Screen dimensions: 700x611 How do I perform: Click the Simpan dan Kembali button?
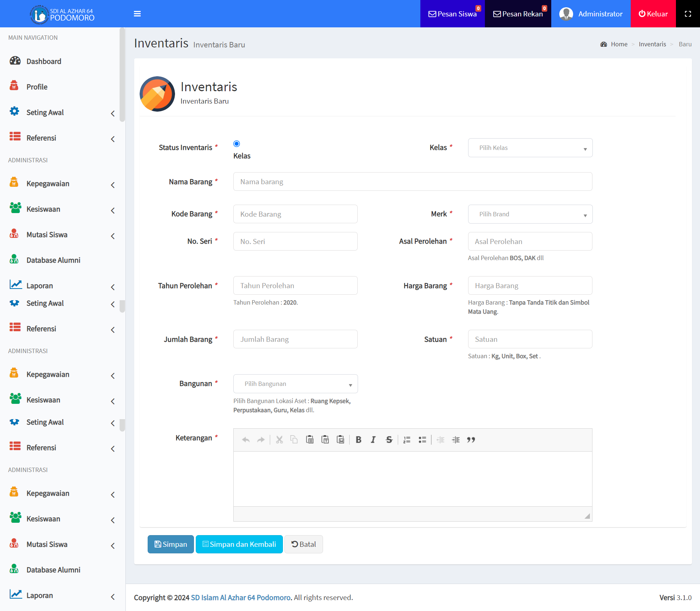tap(239, 544)
